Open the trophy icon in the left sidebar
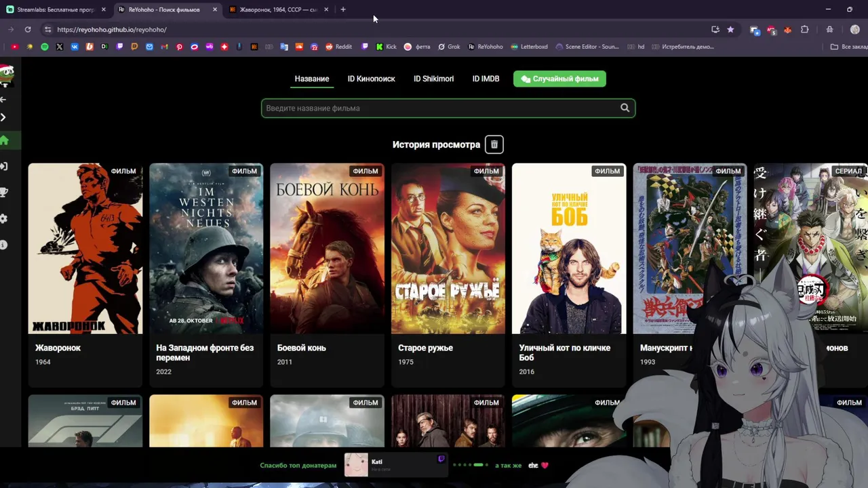 click(4, 192)
